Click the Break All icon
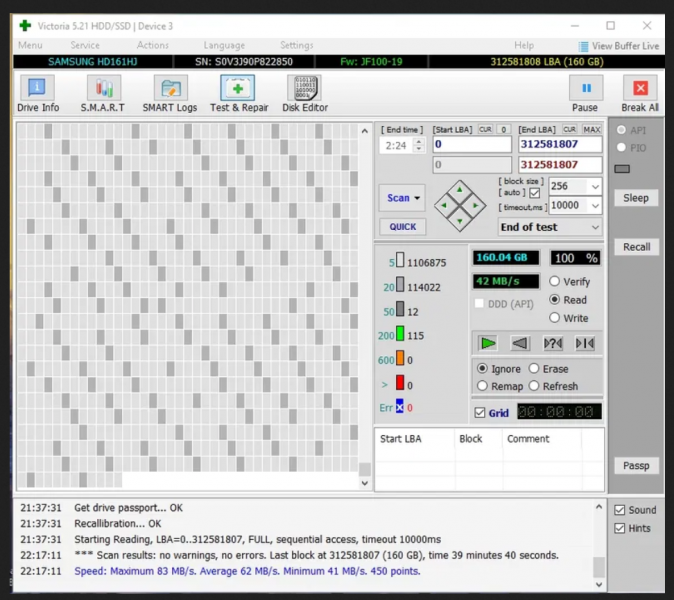Viewport: 674px width, 600px height. pyautogui.click(x=639, y=90)
